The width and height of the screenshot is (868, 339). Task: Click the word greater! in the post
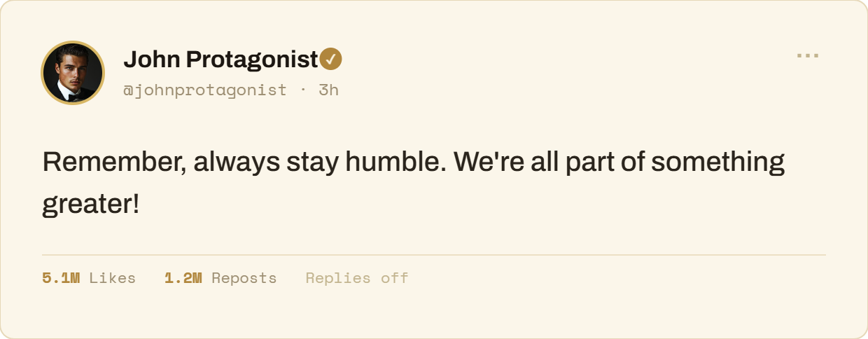point(91,205)
